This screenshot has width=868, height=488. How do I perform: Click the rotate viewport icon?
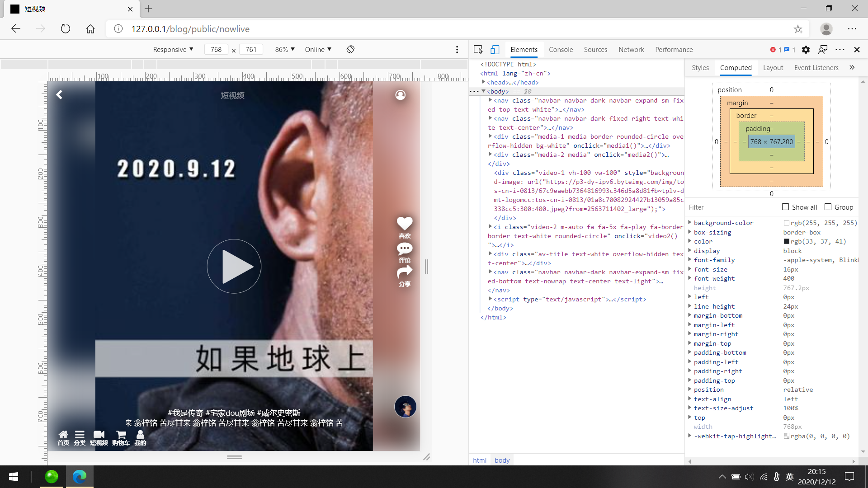coord(350,49)
